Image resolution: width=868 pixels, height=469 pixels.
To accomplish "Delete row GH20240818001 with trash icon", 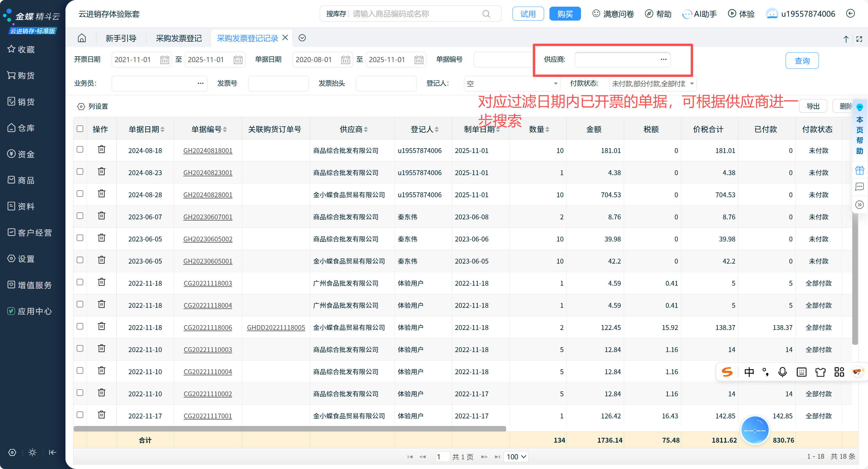I will click(102, 150).
